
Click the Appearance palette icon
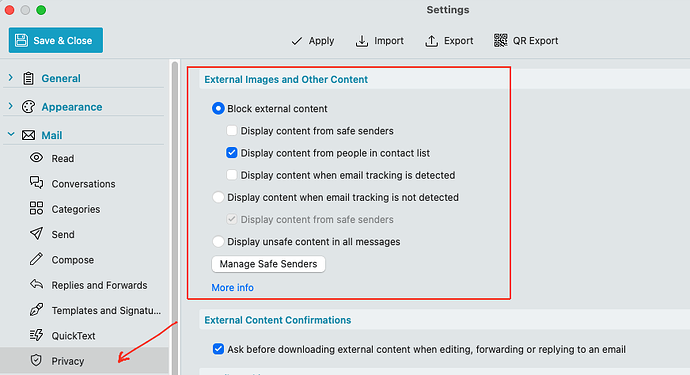click(29, 107)
